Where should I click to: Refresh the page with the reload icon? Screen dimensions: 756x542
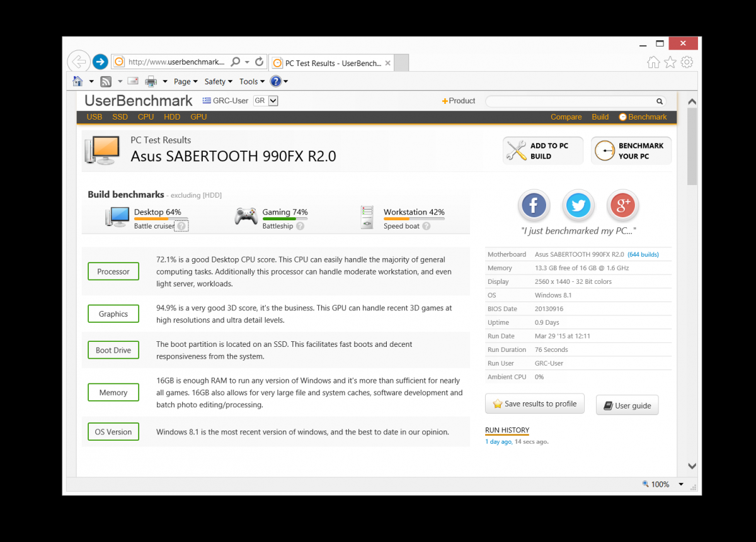(259, 62)
